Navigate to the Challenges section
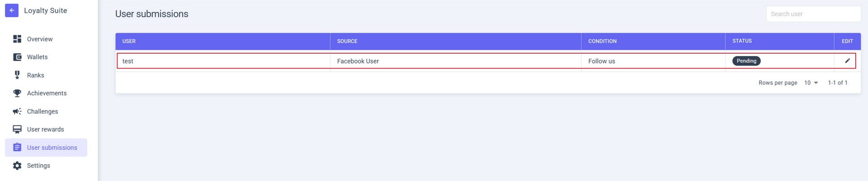 [x=42, y=111]
